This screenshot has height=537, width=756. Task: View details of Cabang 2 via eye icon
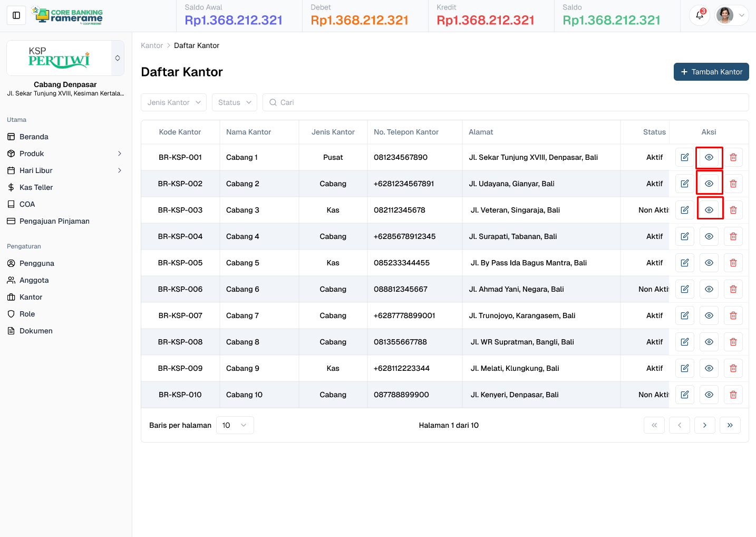point(709,183)
